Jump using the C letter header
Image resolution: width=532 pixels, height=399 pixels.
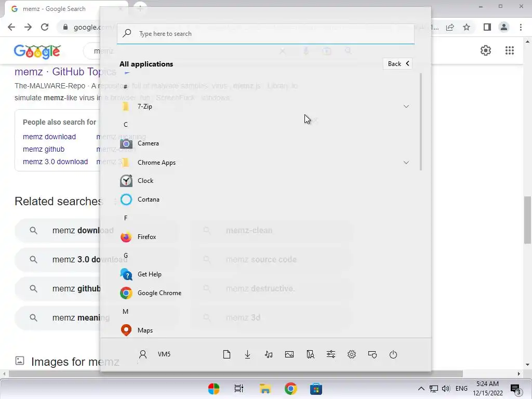126,125
